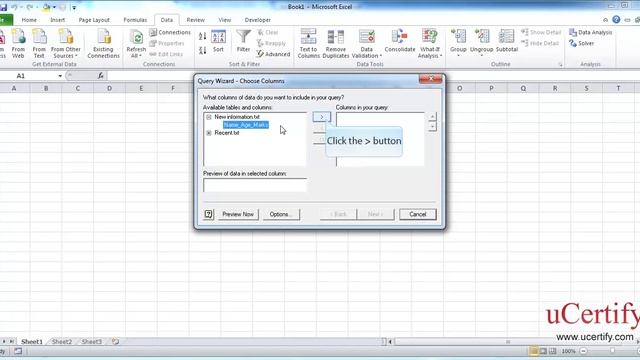Switch to Page Layout view in status bar
640x360 pixels.
coord(543,351)
